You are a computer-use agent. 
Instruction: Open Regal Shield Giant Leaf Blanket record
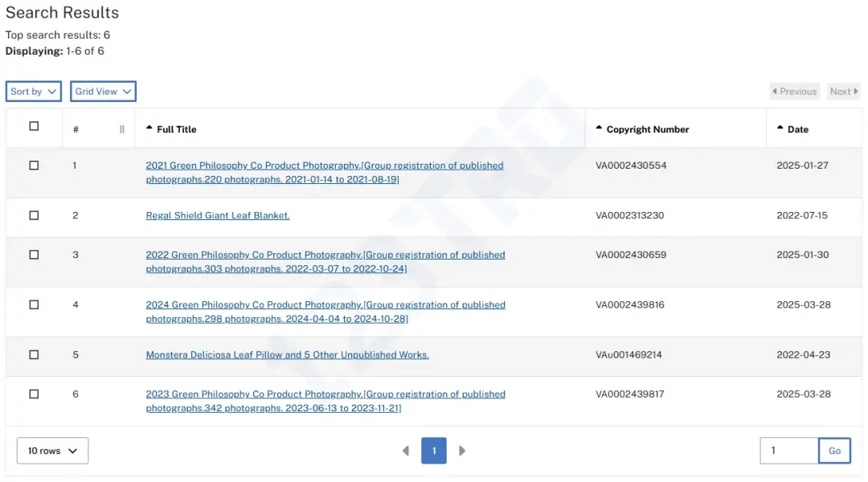pyautogui.click(x=218, y=215)
